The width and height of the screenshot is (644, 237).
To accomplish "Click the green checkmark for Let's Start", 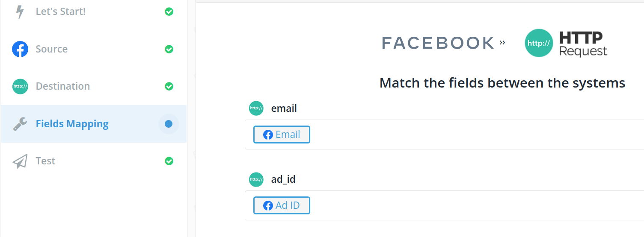I will tap(169, 12).
